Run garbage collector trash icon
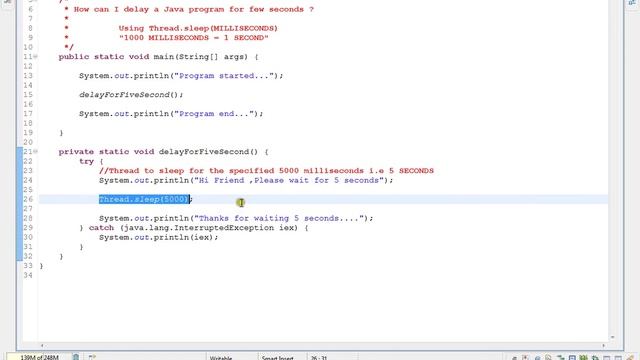This screenshot has width=640, height=360. pos(76,357)
